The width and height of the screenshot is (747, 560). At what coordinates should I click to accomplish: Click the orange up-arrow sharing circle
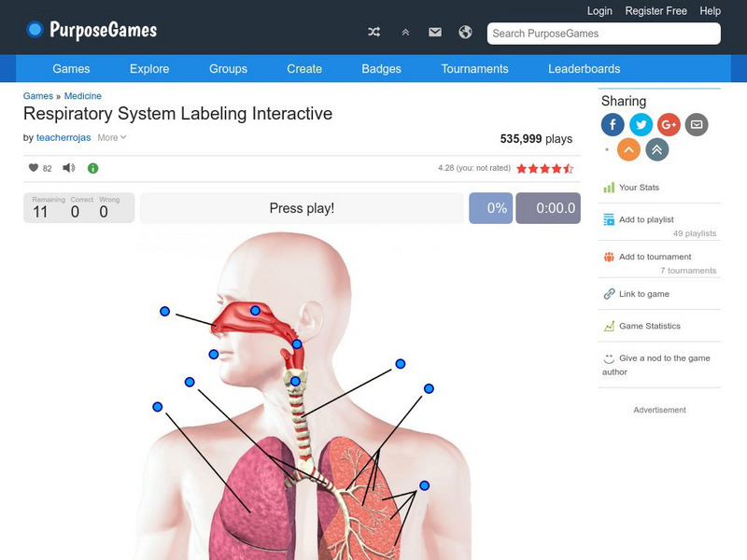(627, 148)
